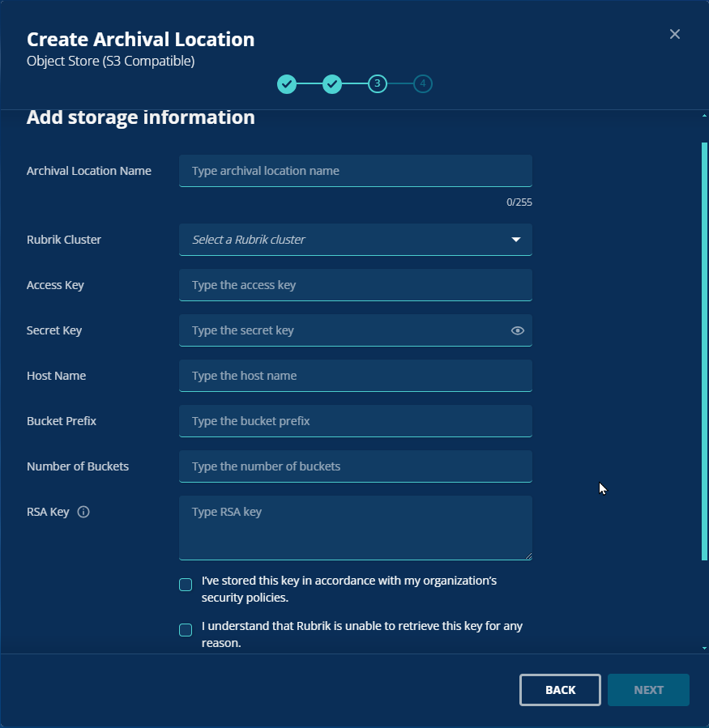Open RSA Key info tooltip icon
This screenshot has width=709, height=728.
[83, 512]
